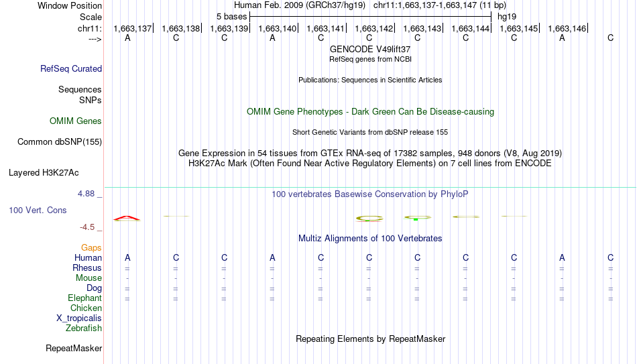Click the Common dbSNP(155) track label
Viewport: 637px width, 364px height.
(60, 142)
